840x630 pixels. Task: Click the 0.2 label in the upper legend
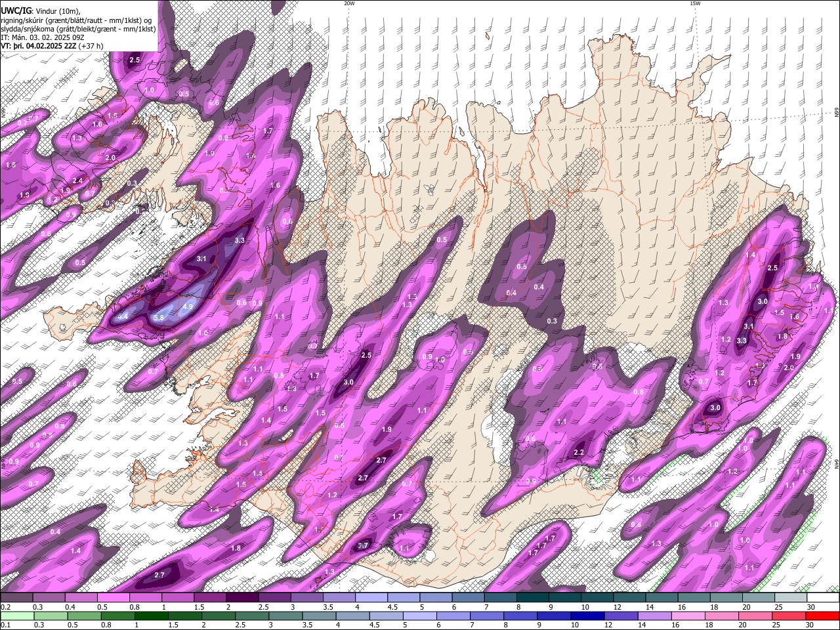[x=5, y=607]
